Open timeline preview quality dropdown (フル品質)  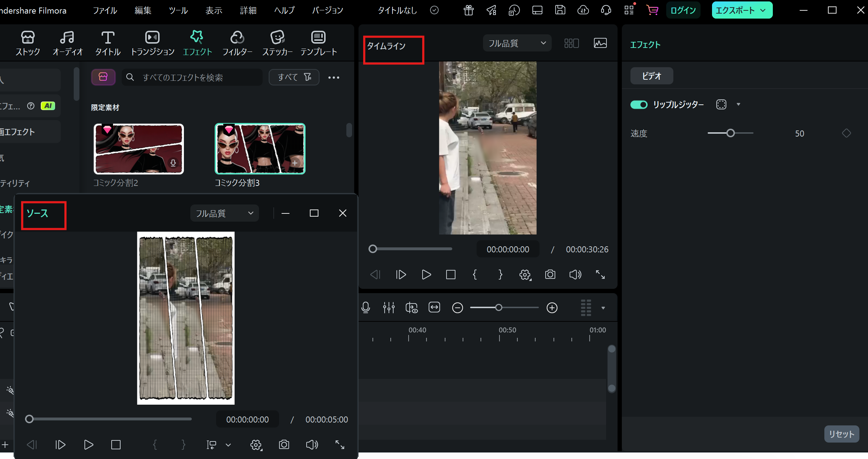point(517,43)
